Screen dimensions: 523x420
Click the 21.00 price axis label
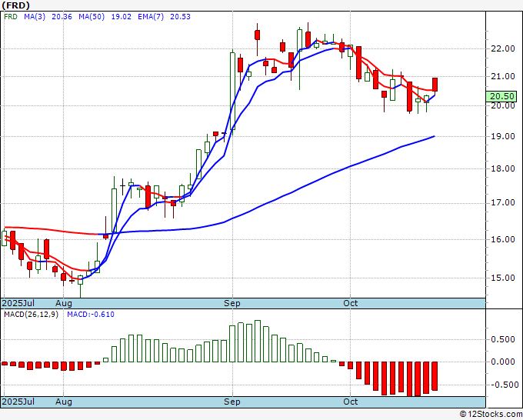click(503, 76)
